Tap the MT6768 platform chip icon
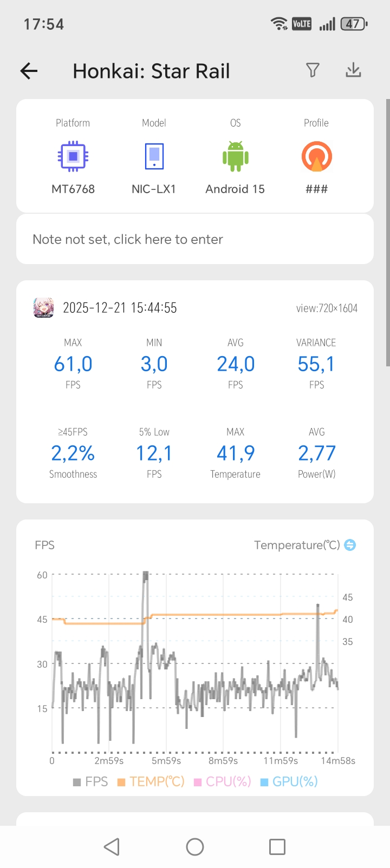 (73, 156)
